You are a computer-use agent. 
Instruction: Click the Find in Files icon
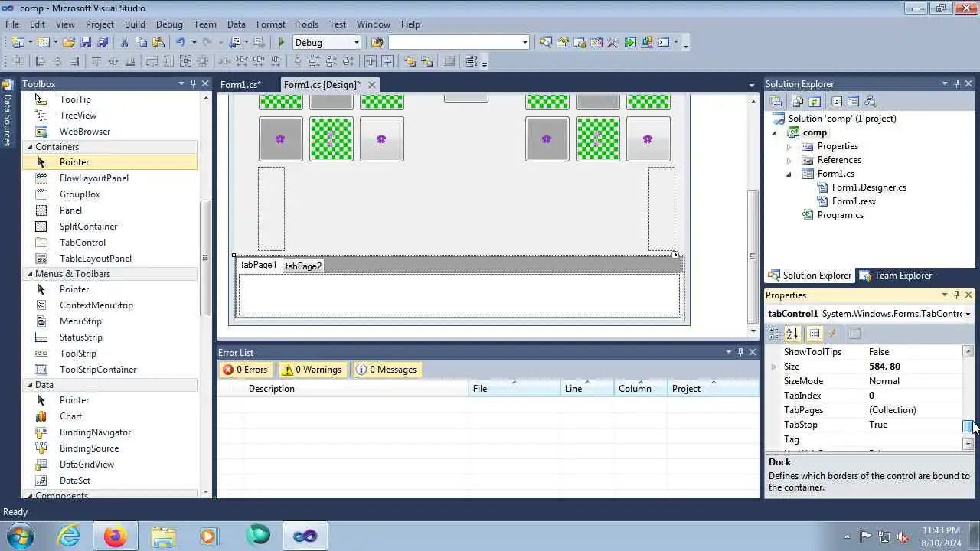coord(377,42)
